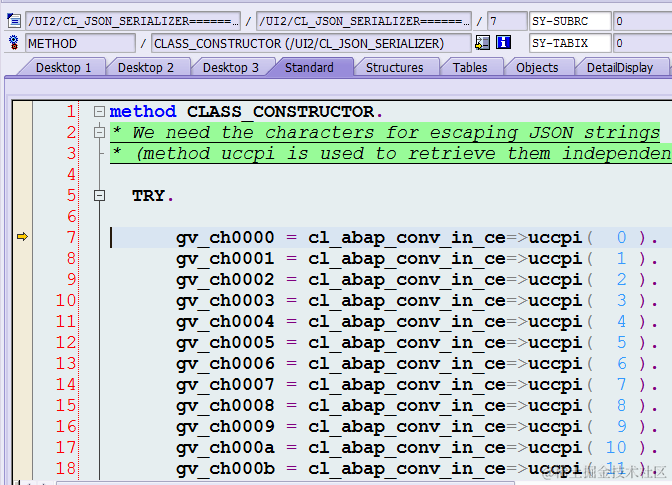Click the yellow execution pointer arrow at line 7
This screenshot has height=485, width=672.
pos(22,237)
